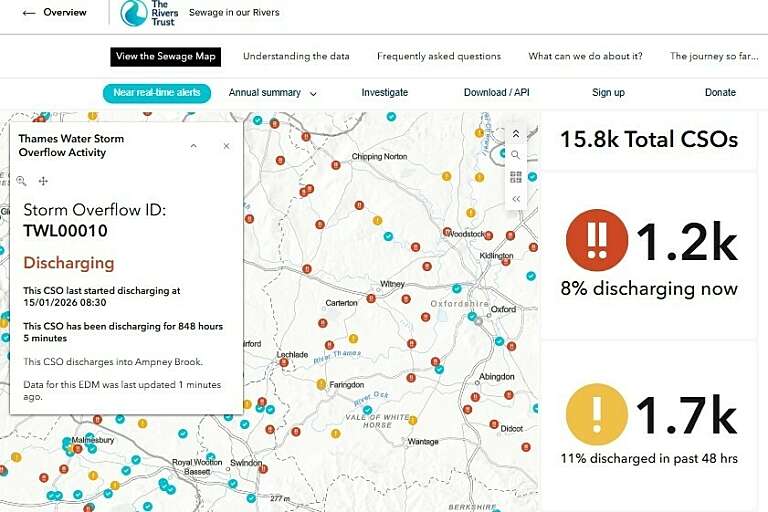Open Understanding the data tab
Image resolution: width=768 pixels, height=512 pixels.
(296, 56)
